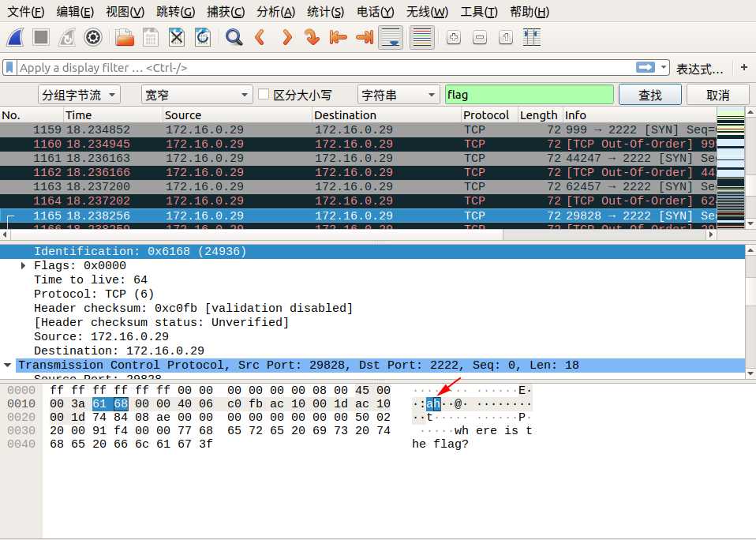Screen dimensions: 756x540
Task: Select the Header checksum: 0xc0fb line
Action: click(193, 308)
